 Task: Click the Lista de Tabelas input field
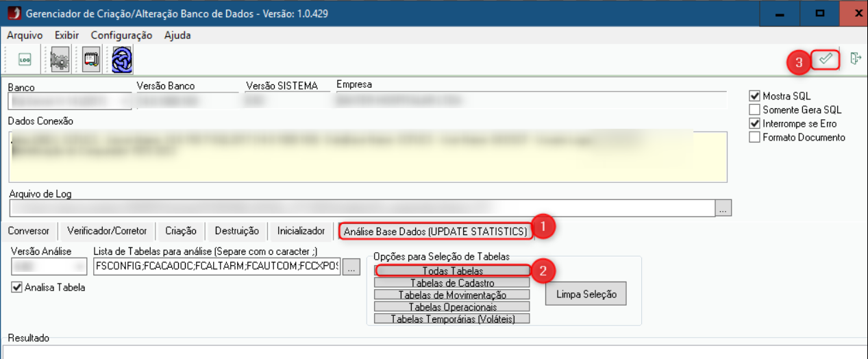tap(216, 267)
